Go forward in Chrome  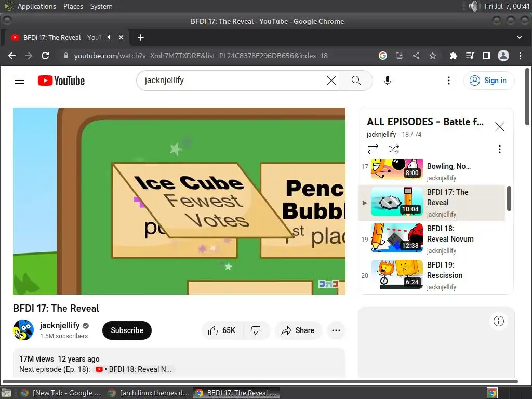(x=29, y=56)
